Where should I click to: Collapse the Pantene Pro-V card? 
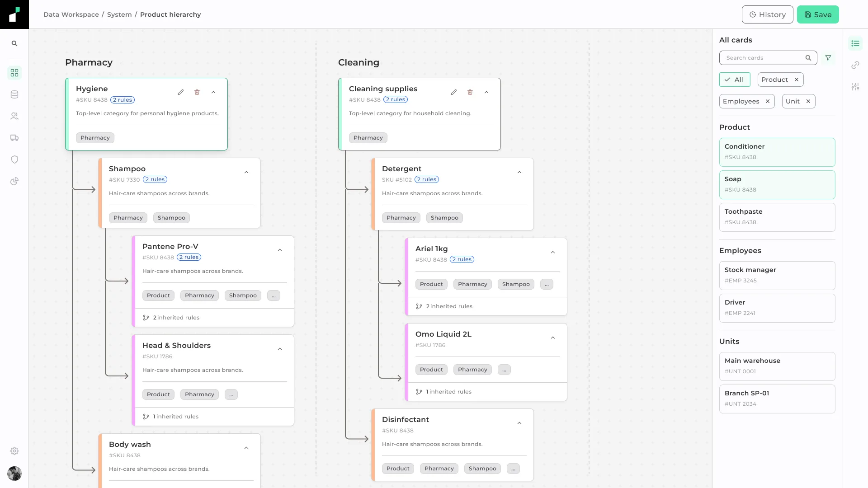[x=280, y=250]
